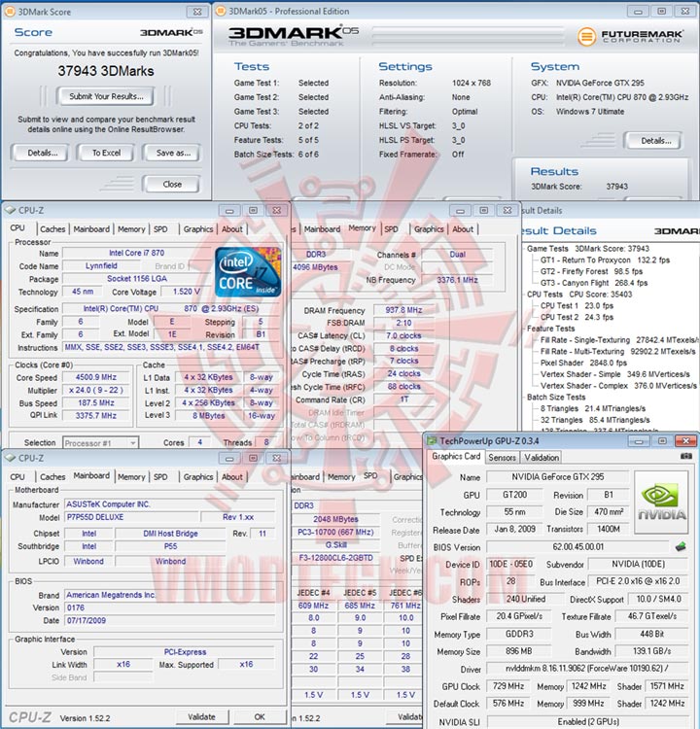Screen dimensions: 700x729
Task: Select CPU Test 1 row
Action: 577,306
